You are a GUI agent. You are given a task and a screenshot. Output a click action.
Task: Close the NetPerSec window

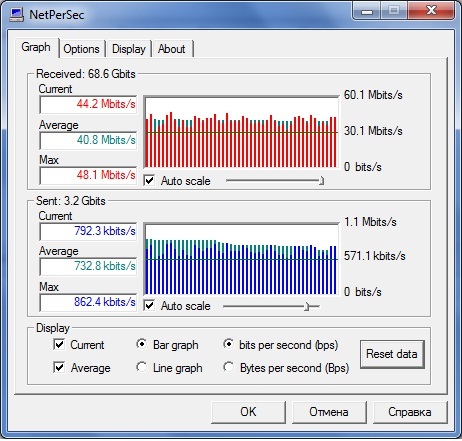431,11
